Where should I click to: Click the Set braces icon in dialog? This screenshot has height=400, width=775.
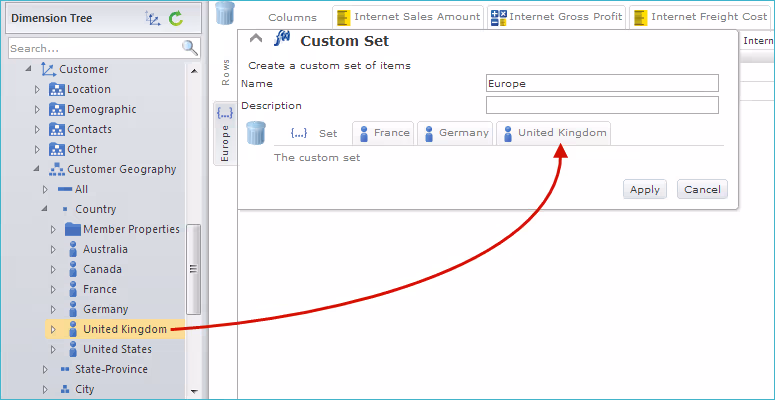[298, 133]
